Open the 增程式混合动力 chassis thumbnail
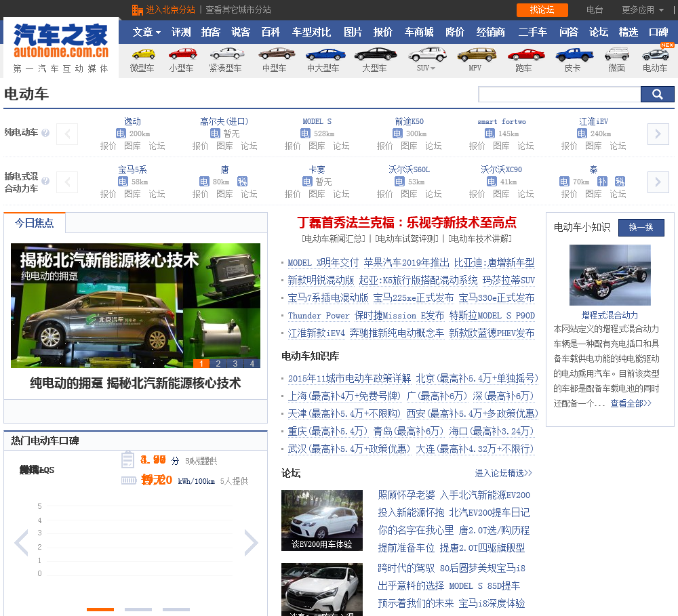The image size is (678, 616). click(610, 275)
